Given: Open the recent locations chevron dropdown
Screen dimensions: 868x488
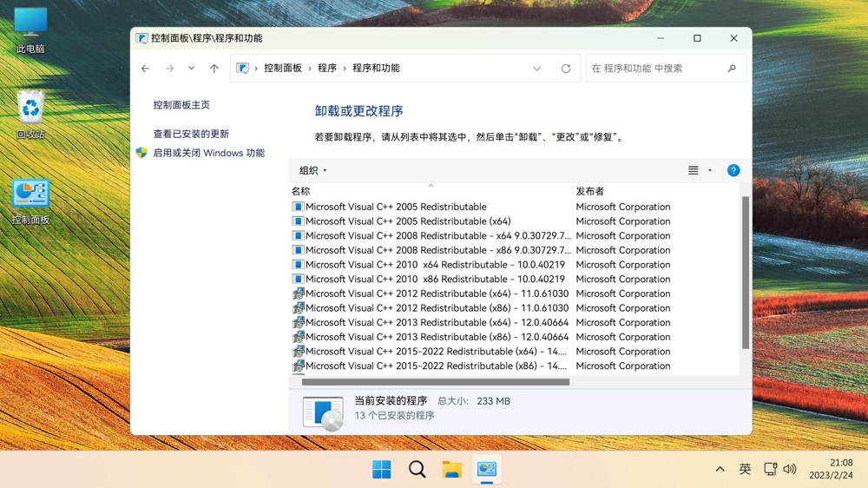Looking at the screenshot, I should 192,69.
